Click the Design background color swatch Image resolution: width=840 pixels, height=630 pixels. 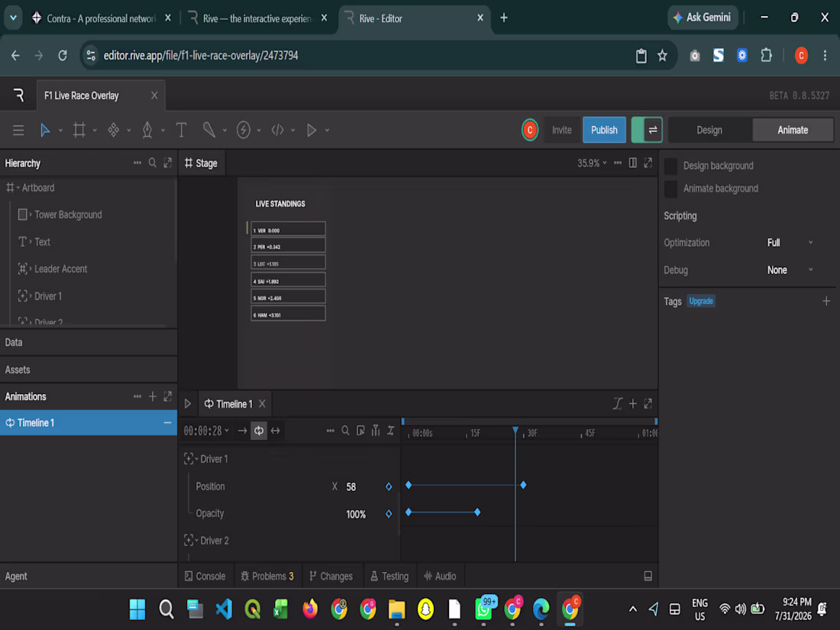670,166
